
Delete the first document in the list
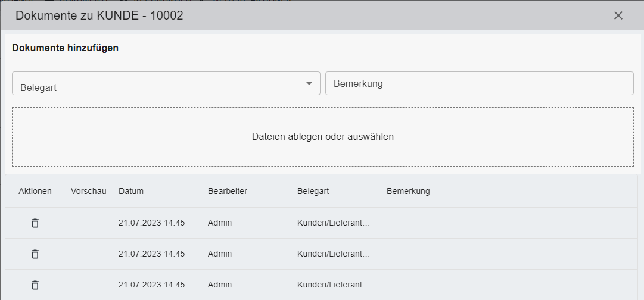(35, 223)
